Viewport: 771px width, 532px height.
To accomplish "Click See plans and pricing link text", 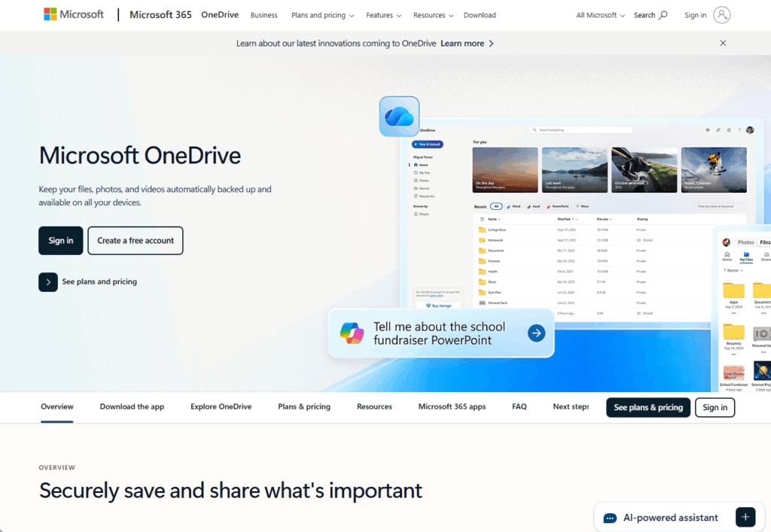I will (x=99, y=281).
